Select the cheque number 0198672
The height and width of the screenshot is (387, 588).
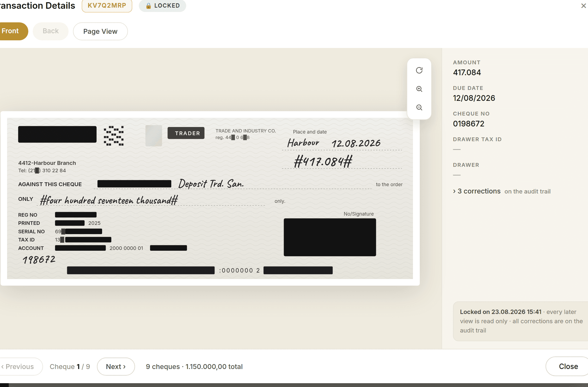coord(468,124)
